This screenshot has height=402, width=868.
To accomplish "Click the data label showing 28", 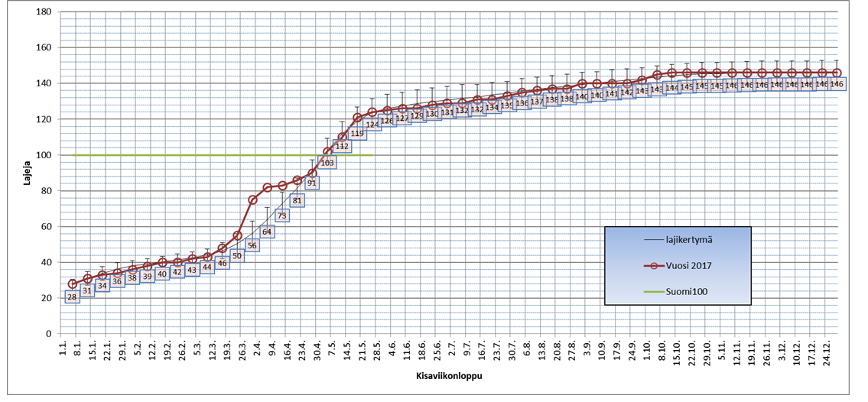I will [72, 297].
